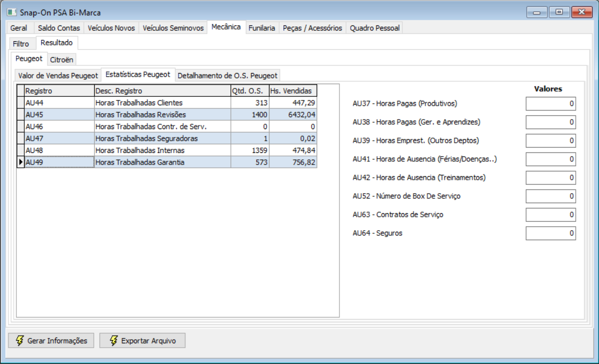This screenshot has height=364, width=599.
Task: Click the Hs. Vendidas column header
Action: point(293,91)
